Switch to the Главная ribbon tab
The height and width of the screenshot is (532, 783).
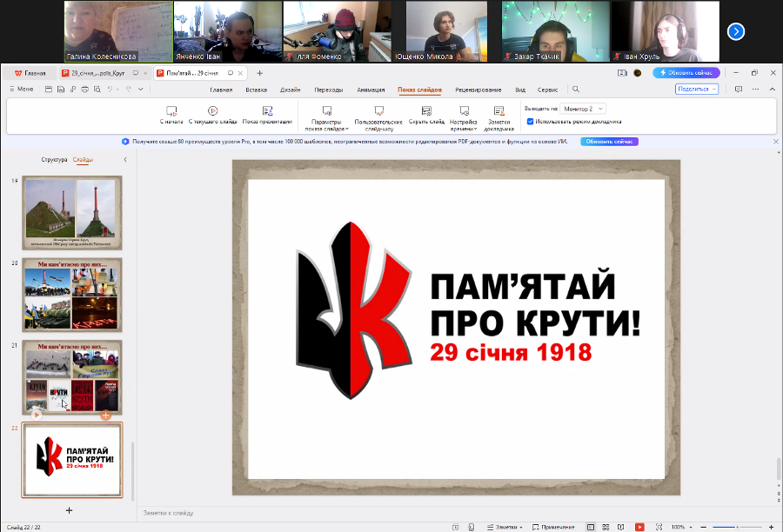[221, 90]
